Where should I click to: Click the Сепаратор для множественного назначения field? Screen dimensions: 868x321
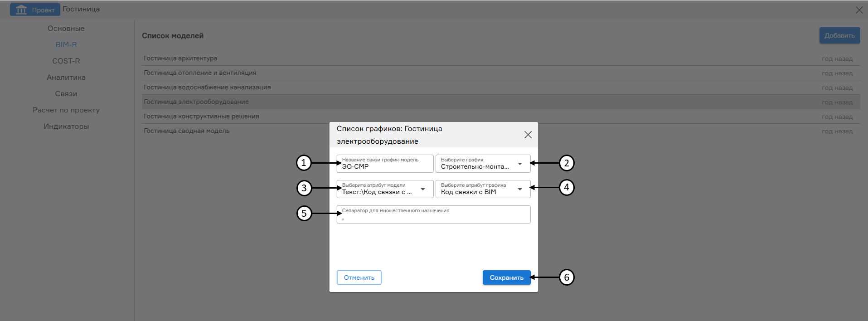click(433, 215)
